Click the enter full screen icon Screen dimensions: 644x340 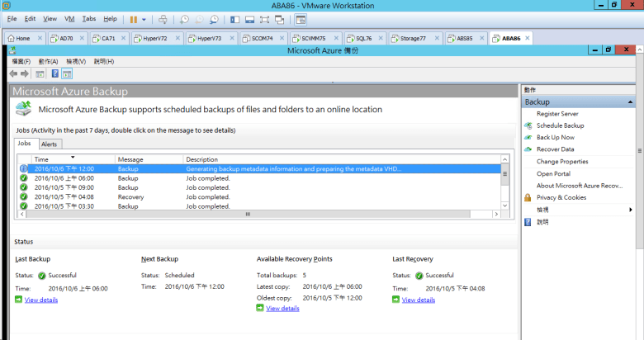pos(266,18)
